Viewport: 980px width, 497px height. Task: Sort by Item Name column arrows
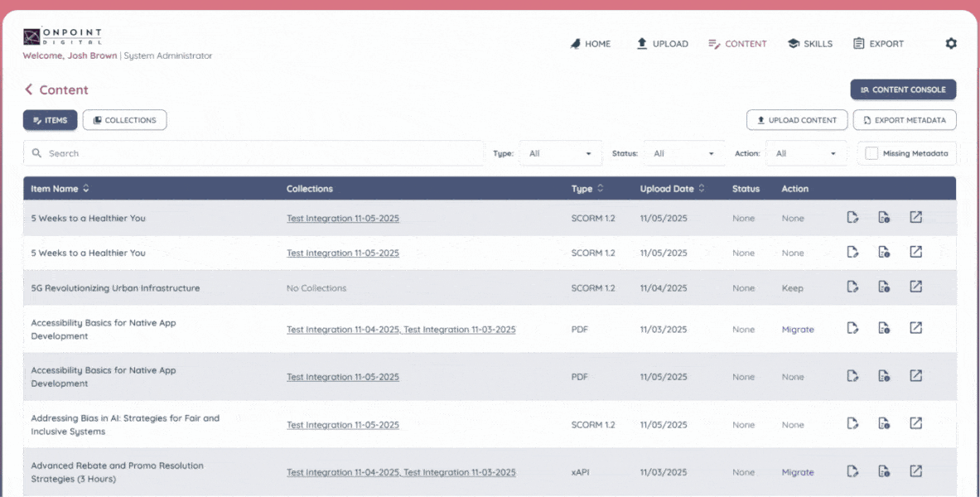pyautogui.click(x=86, y=189)
